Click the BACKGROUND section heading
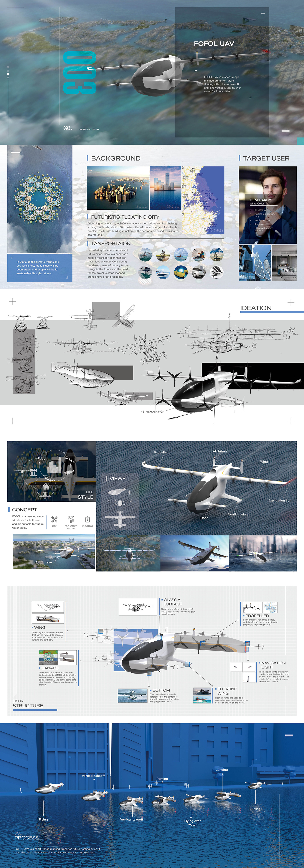This screenshot has height=868, width=304. (116, 158)
